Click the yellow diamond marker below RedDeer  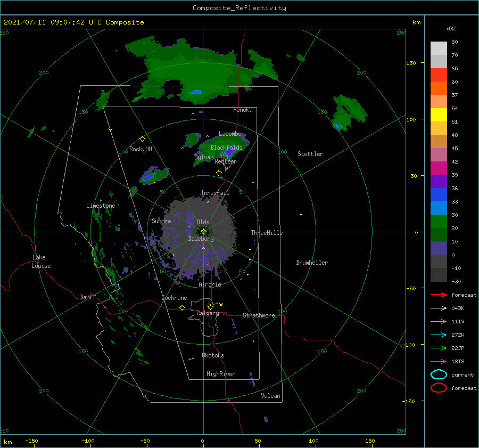pos(219,173)
